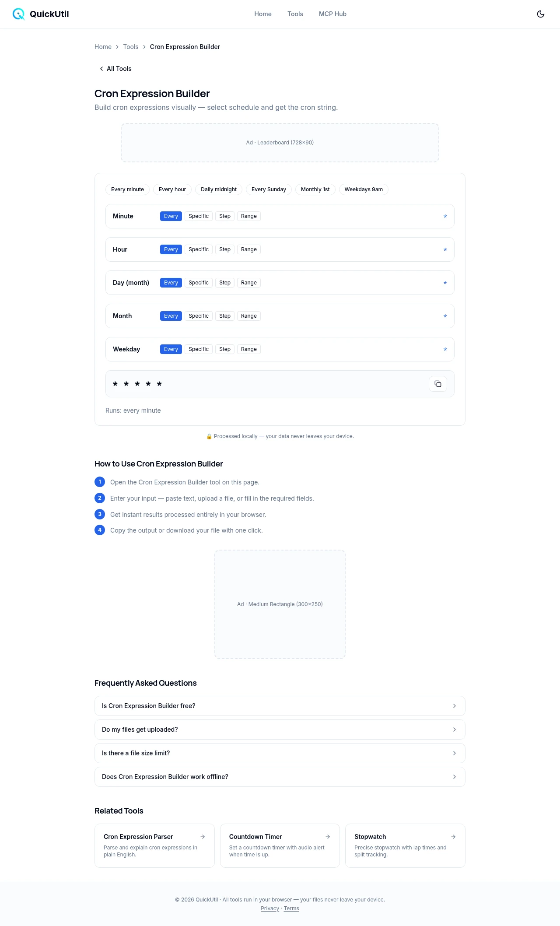This screenshot has height=926, width=560.
Task: Expand the 'Is there a file size limit?' FAQ
Action: click(280, 753)
